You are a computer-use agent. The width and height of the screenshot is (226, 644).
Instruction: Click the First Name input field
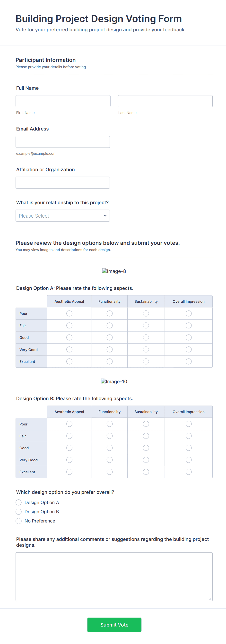click(x=63, y=101)
